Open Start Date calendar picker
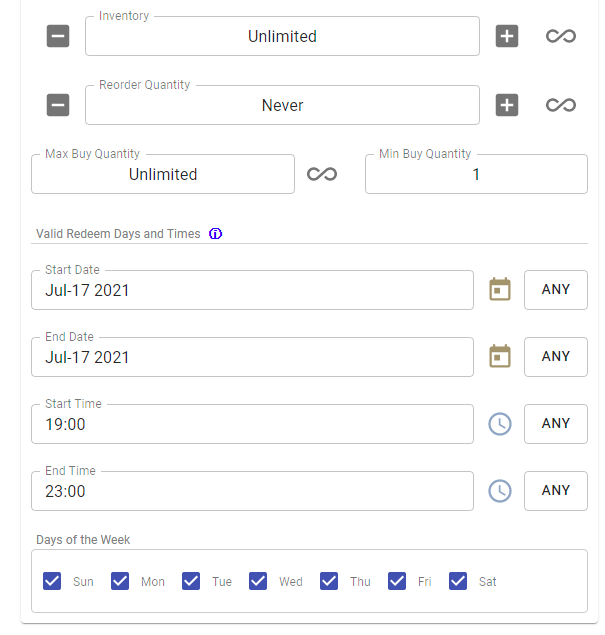Screen dimensions: 605x635 (x=499, y=290)
